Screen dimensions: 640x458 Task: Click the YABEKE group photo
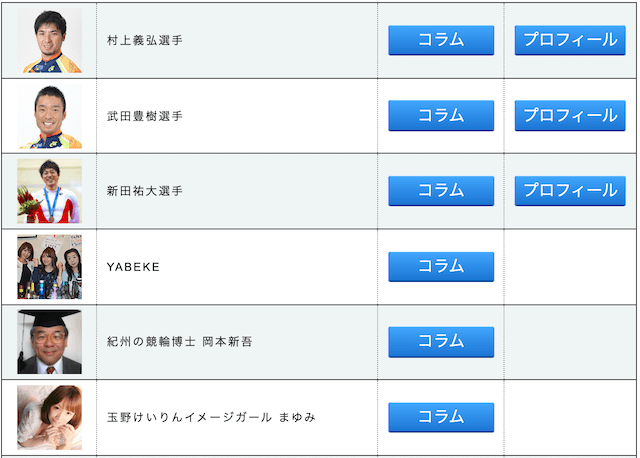pos(49,267)
